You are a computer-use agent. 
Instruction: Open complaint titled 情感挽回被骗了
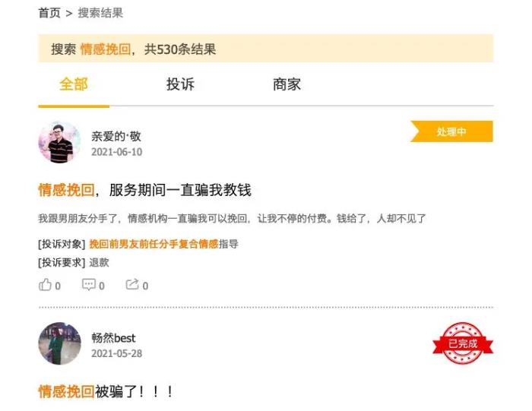point(106,391)
